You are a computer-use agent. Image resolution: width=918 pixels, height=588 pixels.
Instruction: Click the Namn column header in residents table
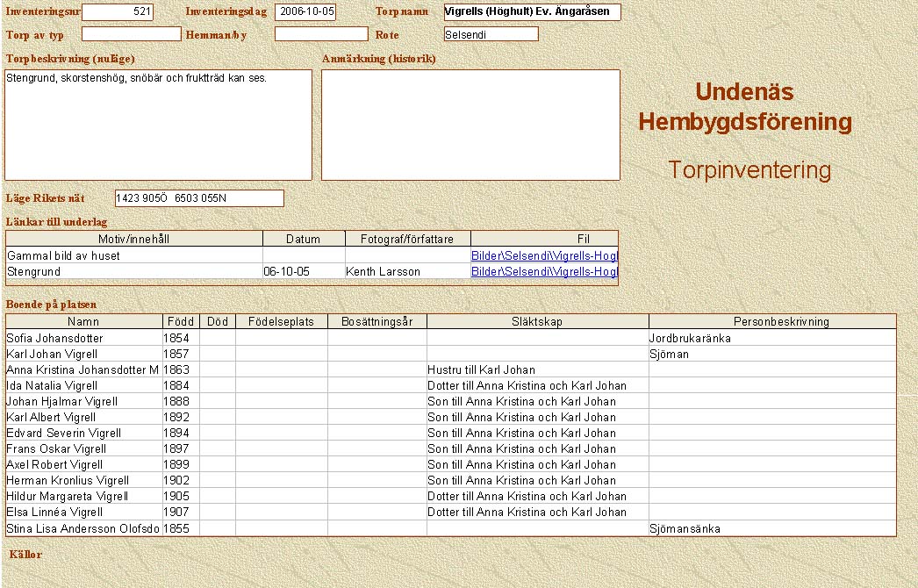[83, 322]
